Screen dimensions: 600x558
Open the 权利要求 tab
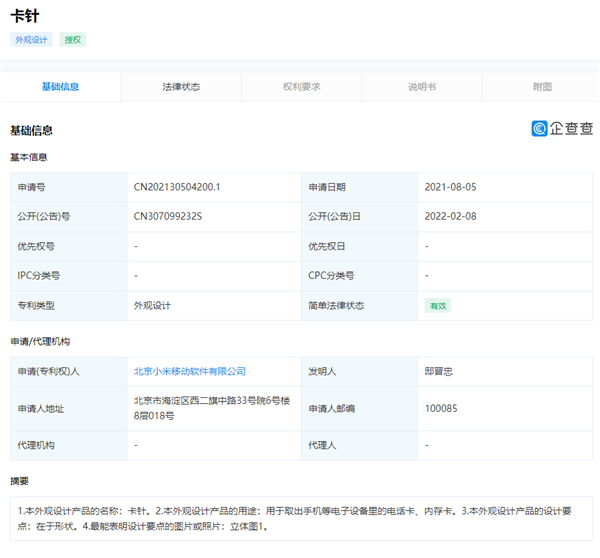[x=301, y=87]
